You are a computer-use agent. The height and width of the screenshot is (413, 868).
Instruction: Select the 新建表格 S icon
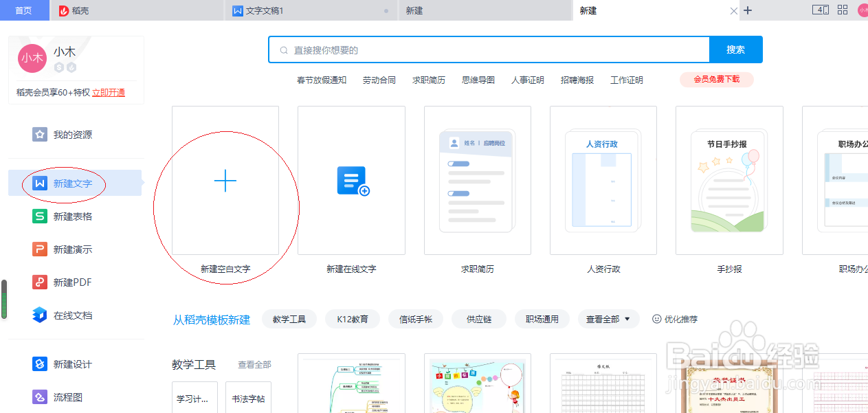pyautogui.click(x=40, y=216)
